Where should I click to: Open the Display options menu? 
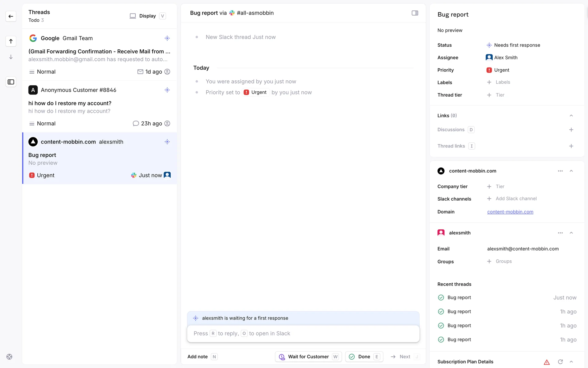pyautogui.click(x=147, y=16)
